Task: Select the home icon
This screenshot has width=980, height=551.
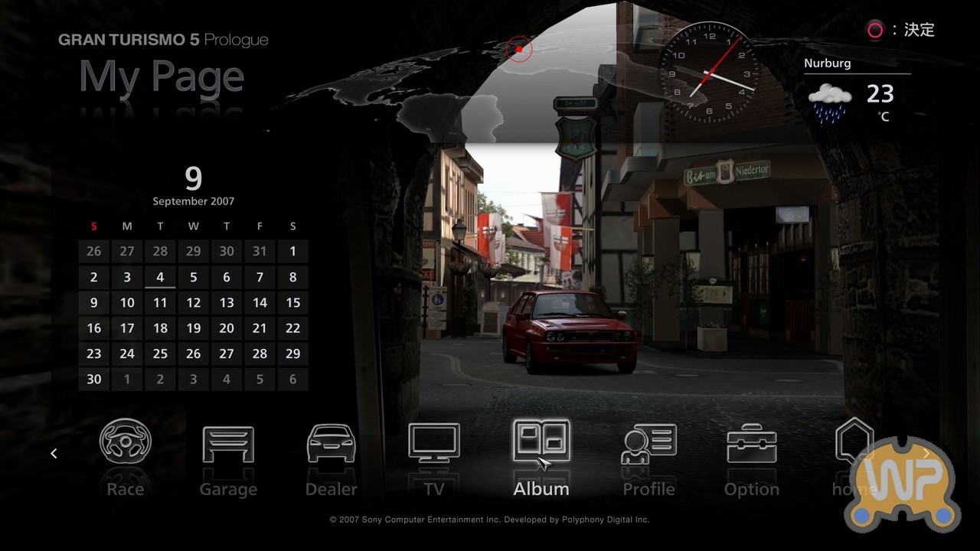Action: tap(854, 442)
